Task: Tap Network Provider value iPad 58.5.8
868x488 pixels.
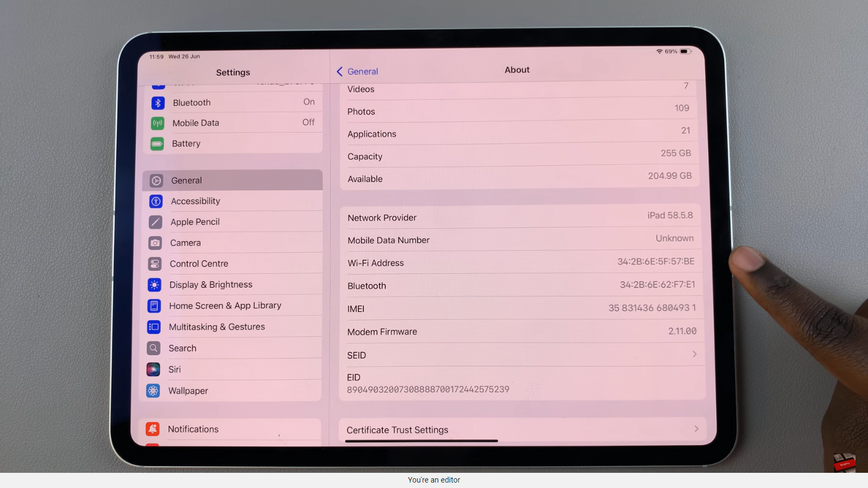Action: [x=670, y=215]
